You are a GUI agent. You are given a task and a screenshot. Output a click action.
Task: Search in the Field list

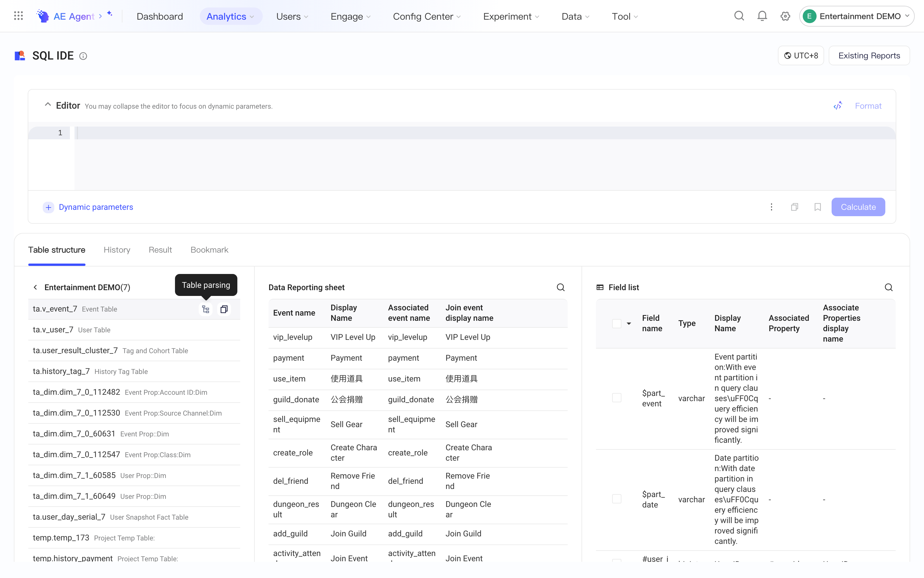point(888,288)
